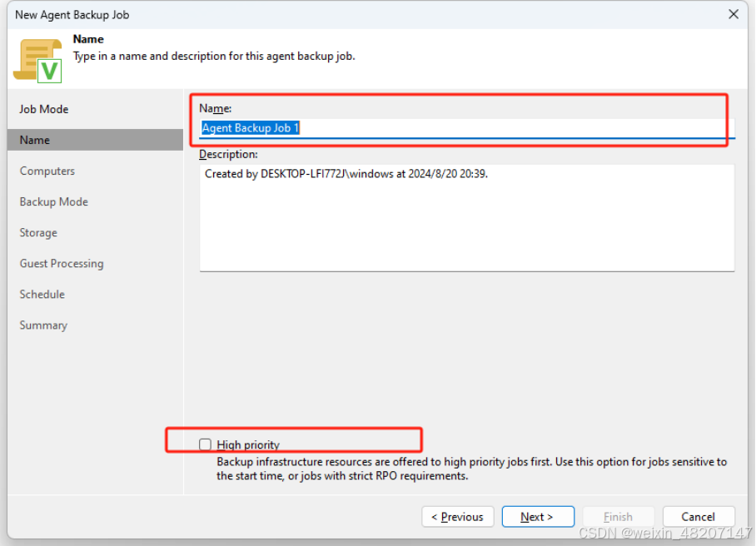
Task: Click the 'Name:' field label
Action: [x=216, y=108]
